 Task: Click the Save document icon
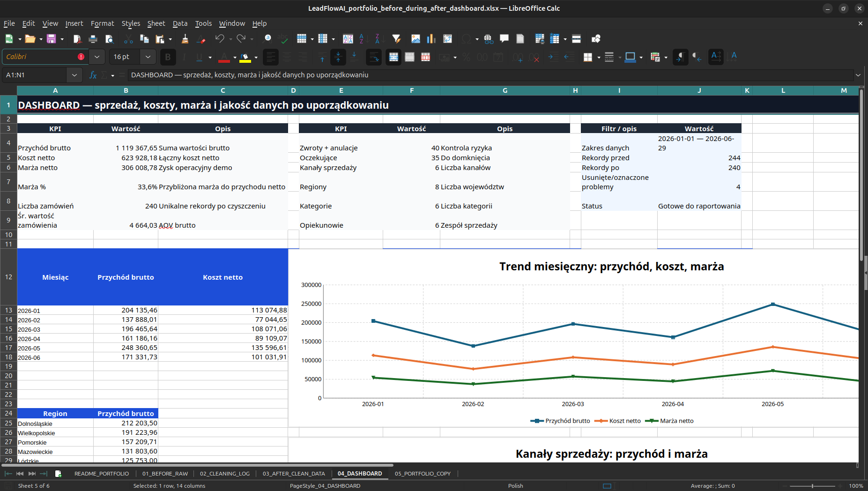(51, 39)
